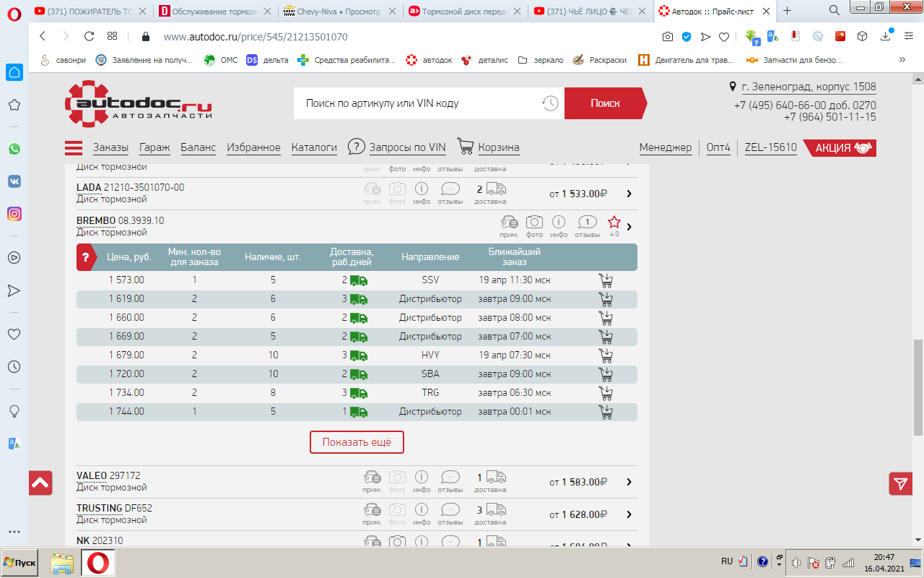Open VALEO 297172 info icon

pyautogui.click(x=422, y=477)
